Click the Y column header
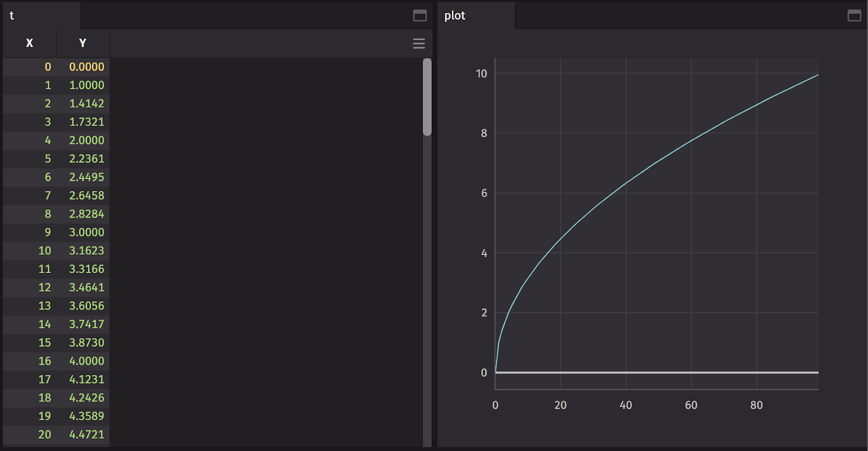The height and width of the screenshot is (451, 868). (x=82, y=43)
